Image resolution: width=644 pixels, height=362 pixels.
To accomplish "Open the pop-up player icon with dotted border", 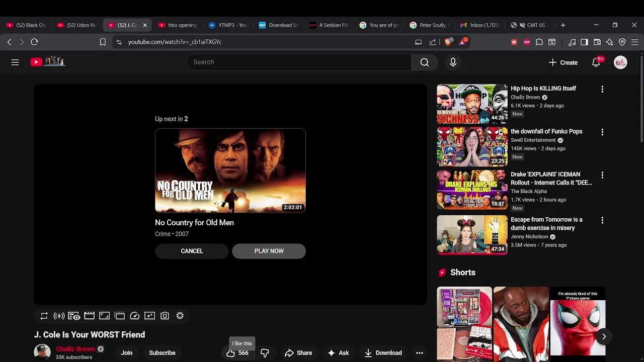I will 119,316.
